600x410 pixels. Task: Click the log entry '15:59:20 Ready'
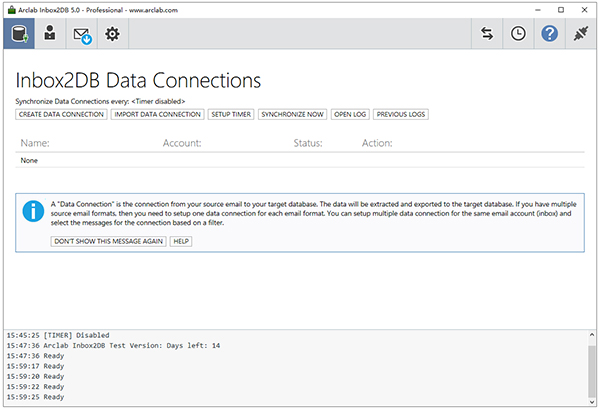point(35,377)
